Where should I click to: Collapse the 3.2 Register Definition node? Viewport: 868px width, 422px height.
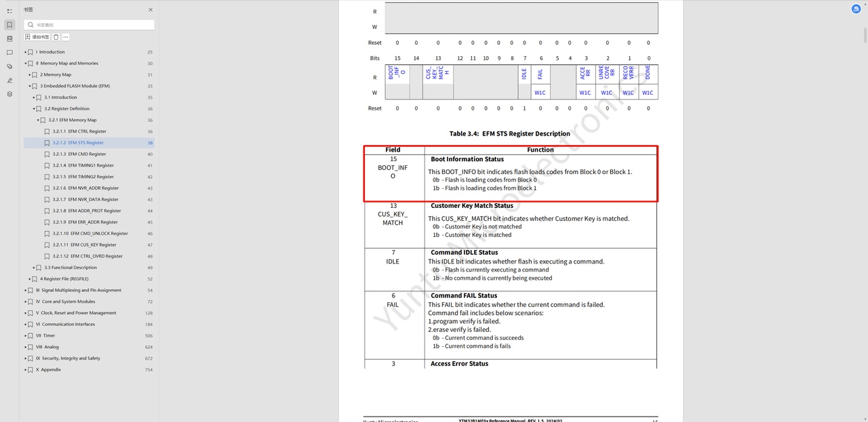tap(34, 108)
